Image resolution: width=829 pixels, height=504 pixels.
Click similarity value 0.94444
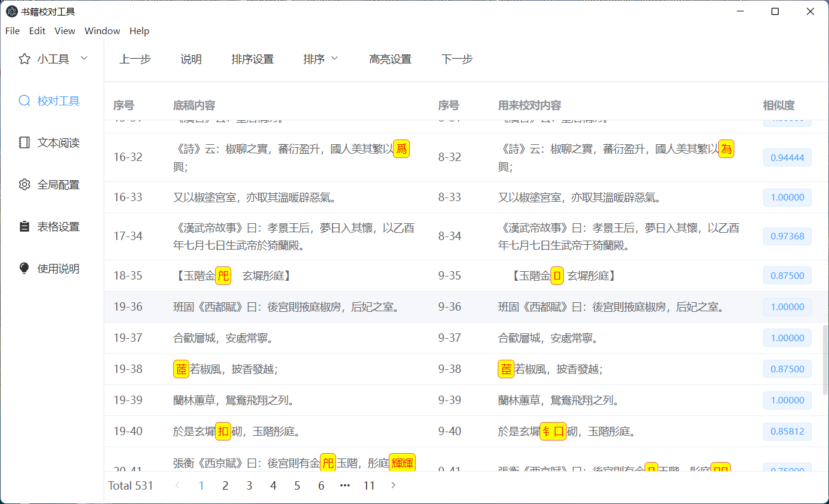click(x=787, y=157)
